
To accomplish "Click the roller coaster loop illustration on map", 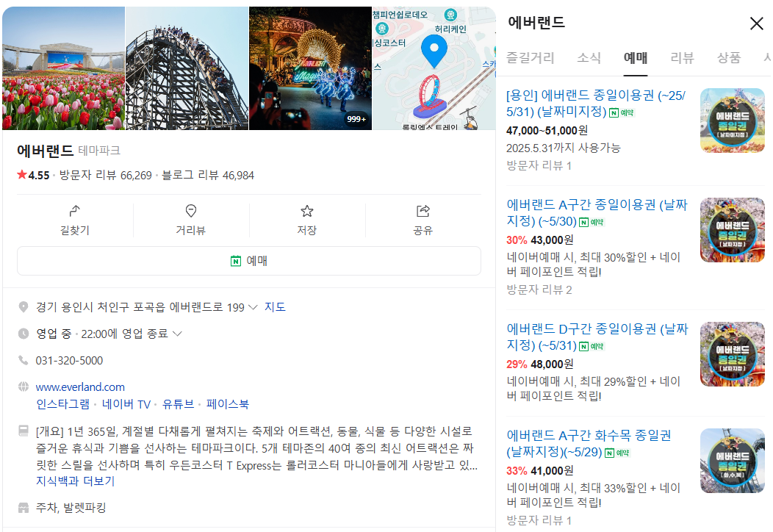I will 429,97.
